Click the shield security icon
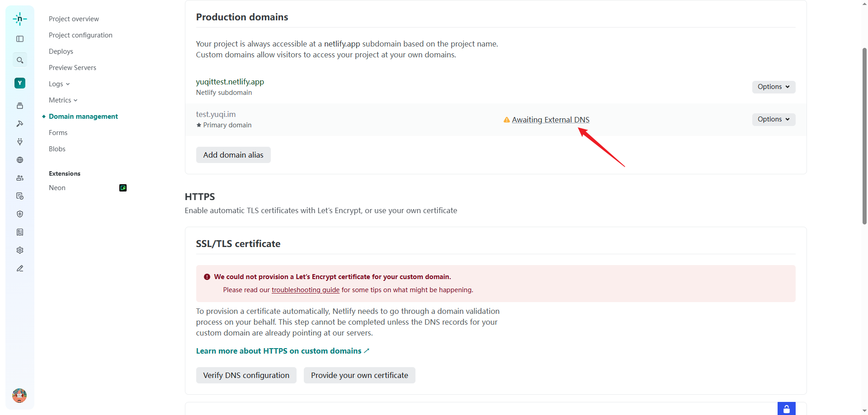This screenshot has width=868, height=415. click(x=20, y=214)
